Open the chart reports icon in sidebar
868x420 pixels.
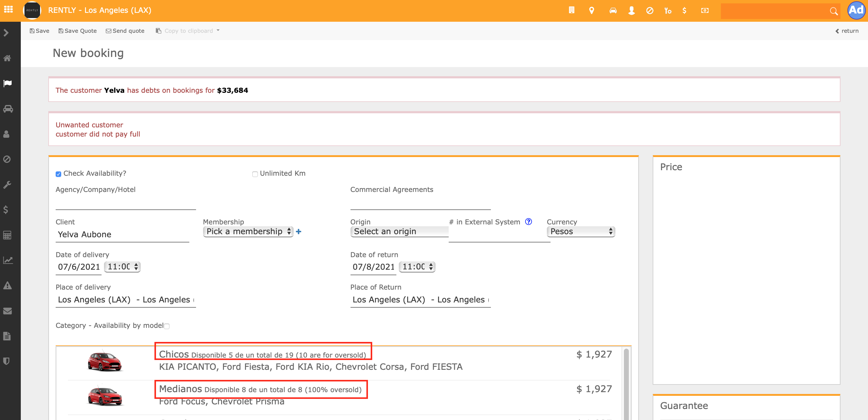pos(8,260)
